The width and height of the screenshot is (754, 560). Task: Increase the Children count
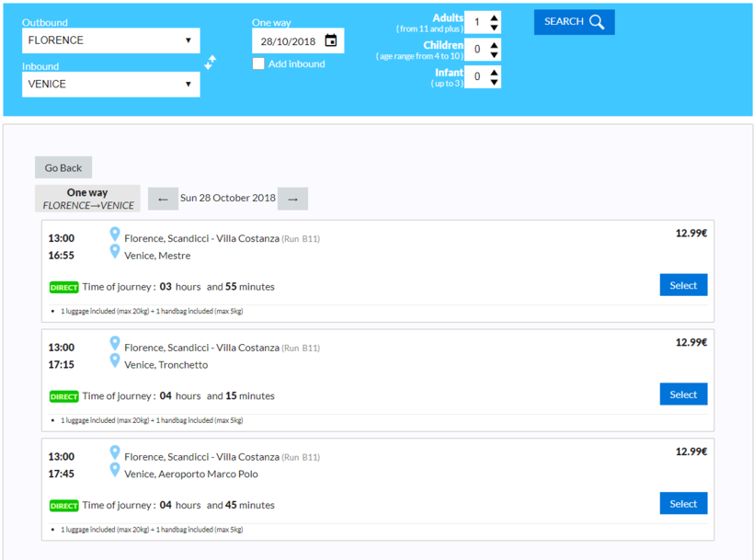495,44
